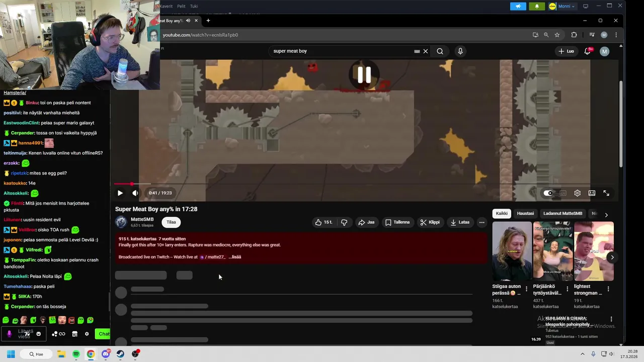
Task: Share the video using the Jaa button
Action: (x=366, y=222)
